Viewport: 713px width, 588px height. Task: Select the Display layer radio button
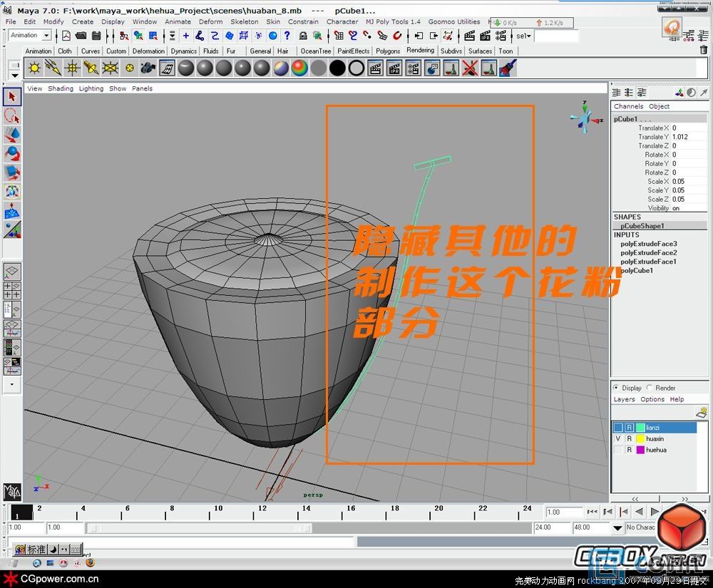tap(616, 388)
